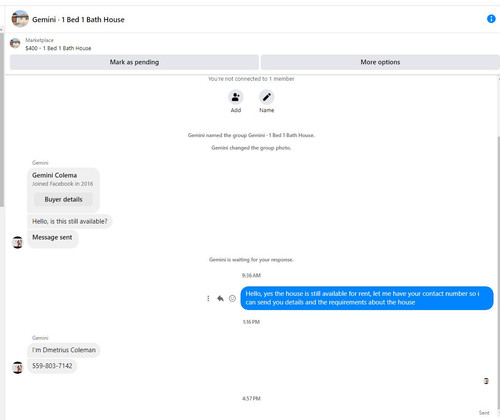Select 'Hello, is this still available?' message
Screen dimensions: 500x420
tap(70, 221)
